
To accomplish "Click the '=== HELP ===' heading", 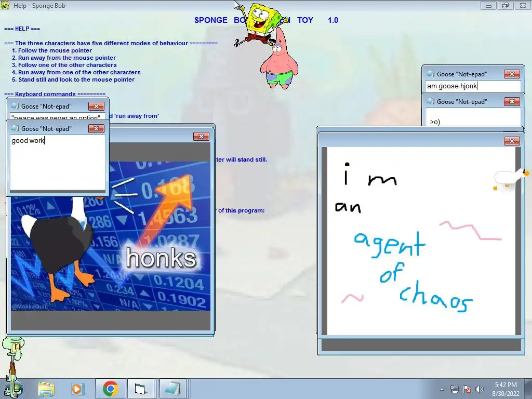I will pyautogui.click(x=22, y=29).
